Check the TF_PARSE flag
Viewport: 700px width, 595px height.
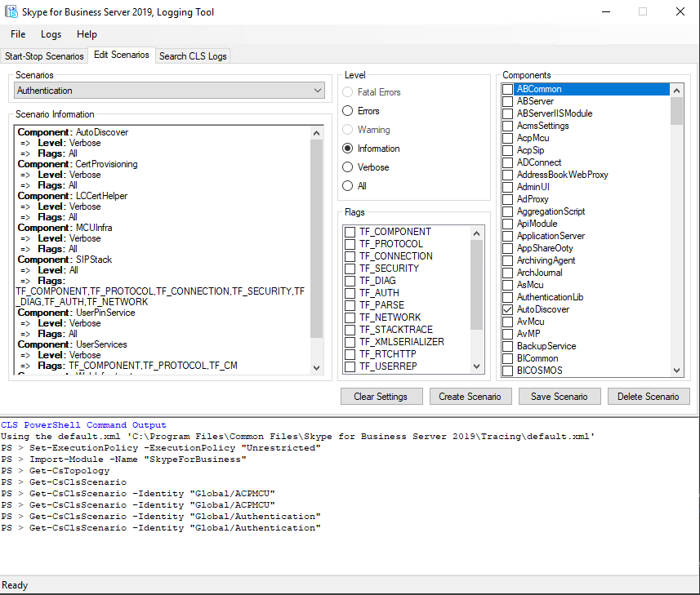click(350, 305)
